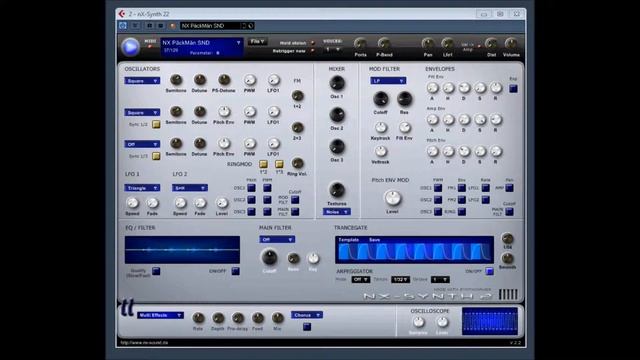640x360 pixels.
Task: Open Main Filter Off dropdown
Action: point(277,240)
